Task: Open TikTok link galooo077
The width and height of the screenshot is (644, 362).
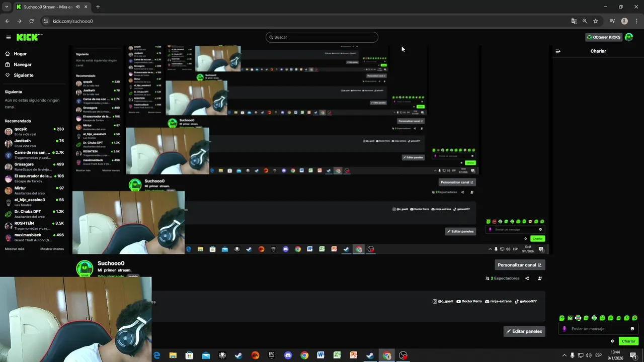Action: 526,301
